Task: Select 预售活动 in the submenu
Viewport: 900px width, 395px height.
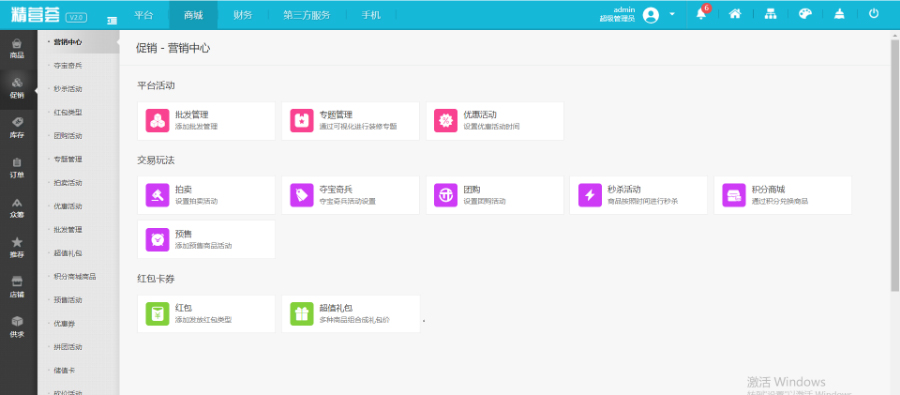Action: pyautogui.click(x=68, y=300)
